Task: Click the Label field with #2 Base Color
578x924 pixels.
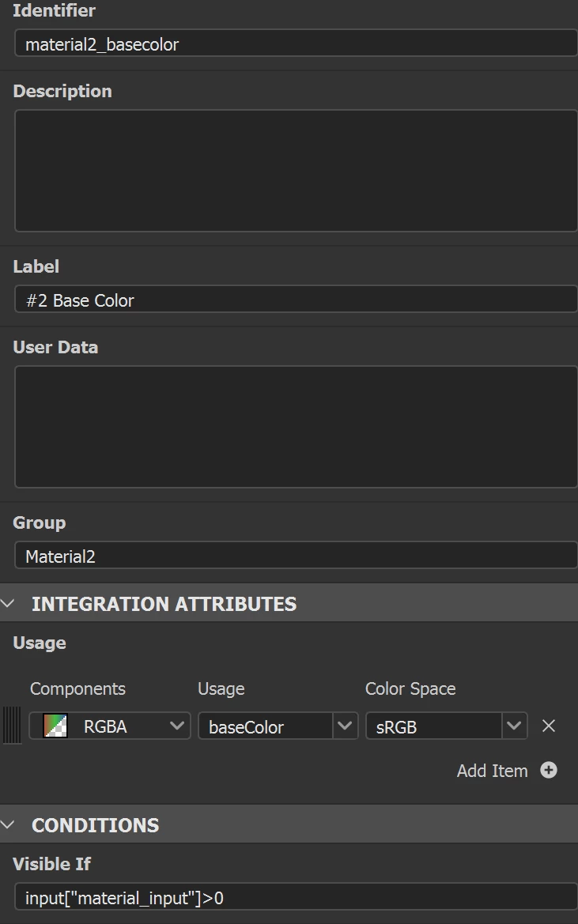Action: pyautogui.click(x=296, y=300)
